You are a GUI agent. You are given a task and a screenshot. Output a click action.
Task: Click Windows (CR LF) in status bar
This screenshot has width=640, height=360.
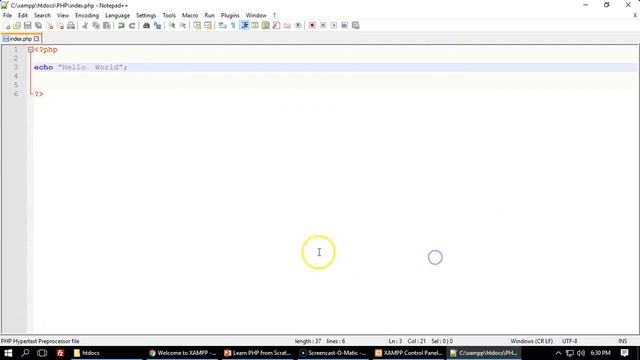531,341
